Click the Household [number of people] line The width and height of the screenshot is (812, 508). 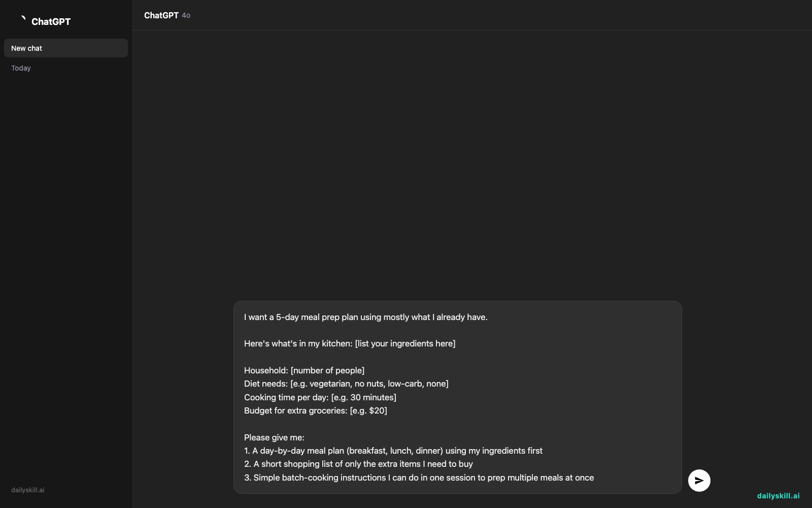click(304, 370)
